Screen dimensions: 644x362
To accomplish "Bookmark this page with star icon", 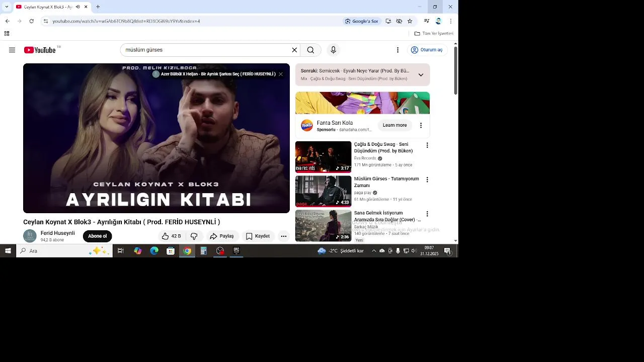I will pos(410,21).
